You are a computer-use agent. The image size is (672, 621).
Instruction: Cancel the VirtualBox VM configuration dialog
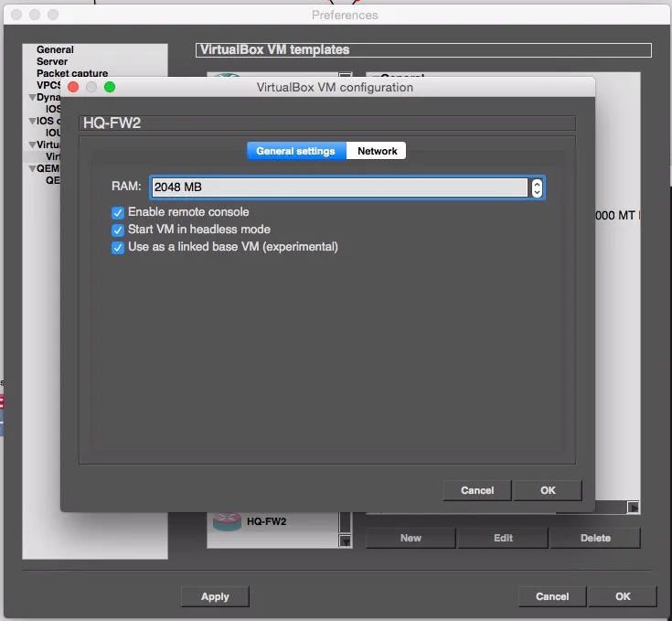pyautogui.click(x=477, y=490)
